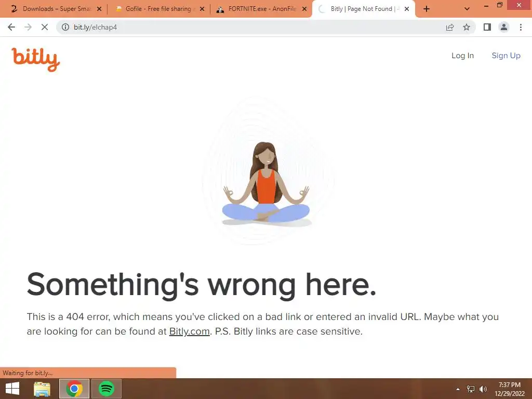The image size is (532, 399).
Task: Show hidden system tray icons
Action: point(458,389)
